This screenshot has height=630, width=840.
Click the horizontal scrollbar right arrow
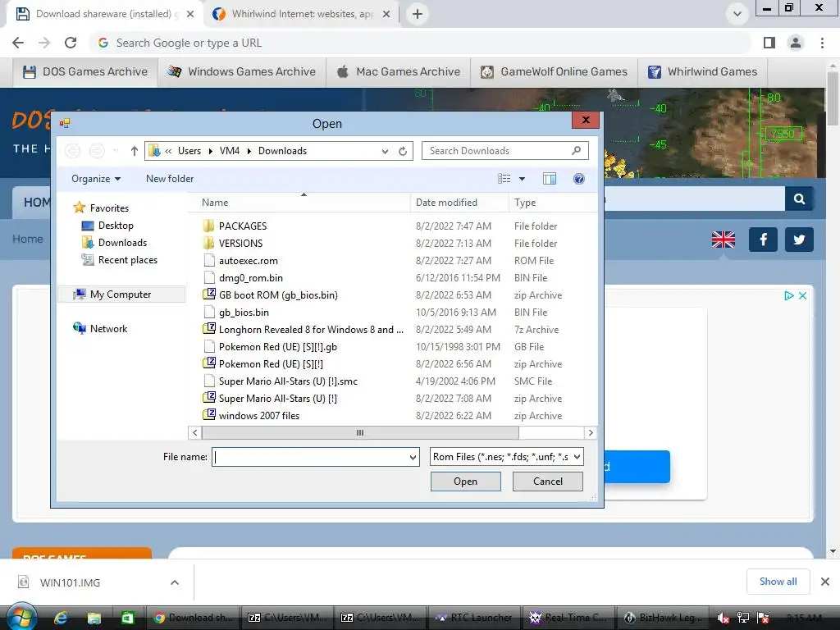(591, 433)
